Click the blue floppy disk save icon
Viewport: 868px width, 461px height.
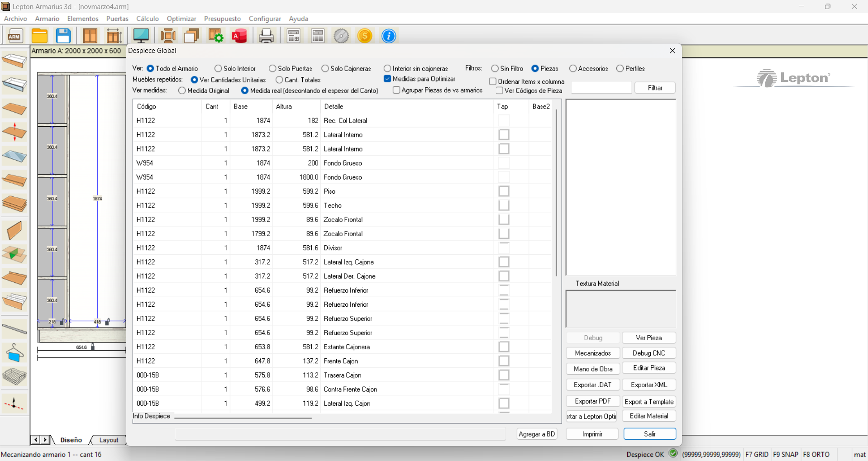[x=63, y=36]
